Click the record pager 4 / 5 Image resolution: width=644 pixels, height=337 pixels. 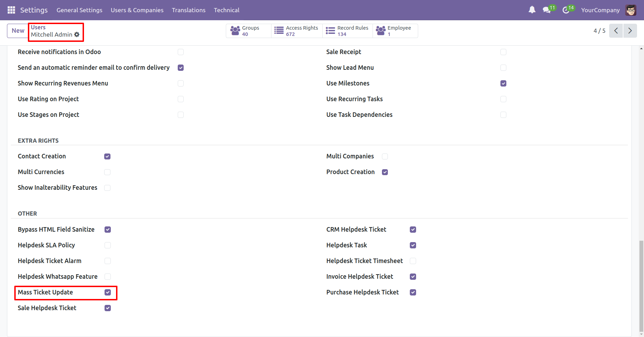pyautogui.click(x=599, y=31)
